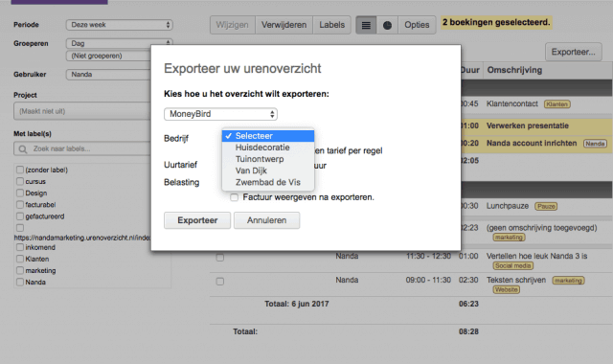
Task: Click the grand total '08:28' value
Action: pyautogui.click(x=468, y=331)
